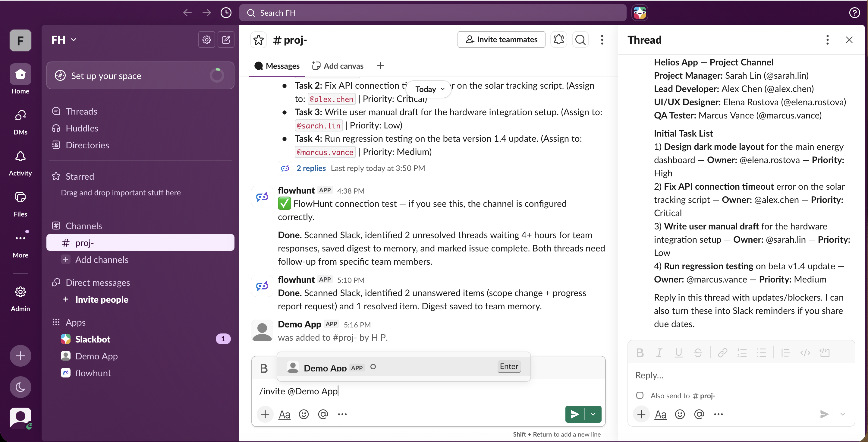This screenshot has height=442, width=868.
Task: Open thread more actions menu
Action: pyautogui.click(x=827, y=40)
